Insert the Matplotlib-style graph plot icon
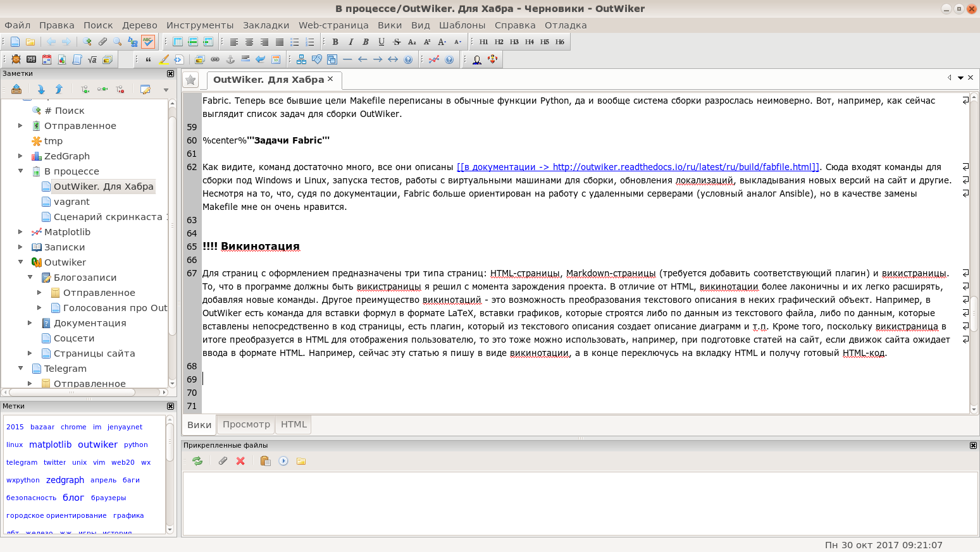This screenshot has width=980, height=552. tap(433, 59)
